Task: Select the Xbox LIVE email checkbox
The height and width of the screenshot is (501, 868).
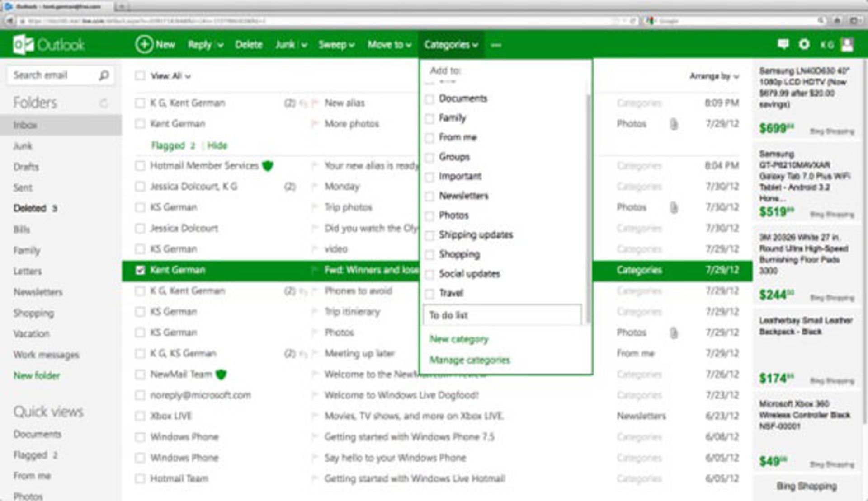Action: point(140,416)
